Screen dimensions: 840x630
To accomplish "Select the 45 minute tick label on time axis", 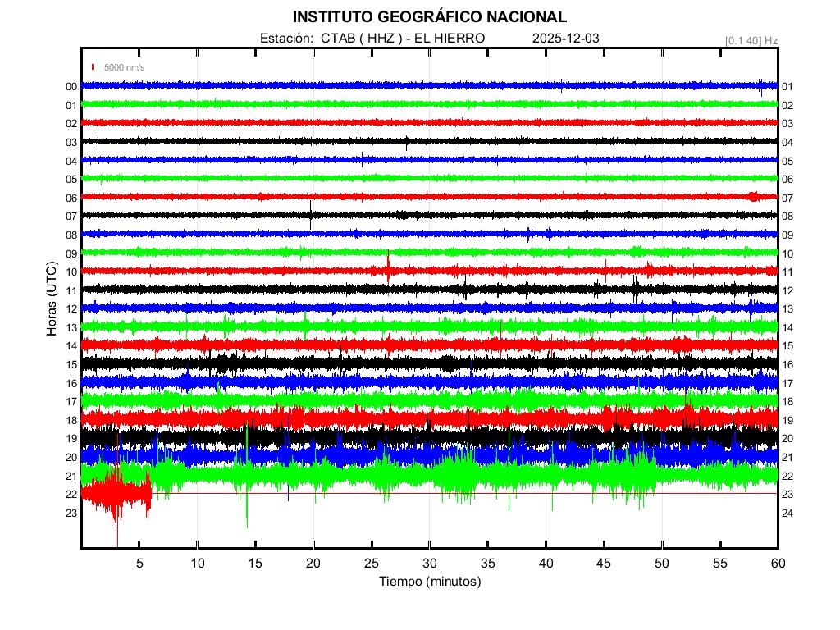I will click(604, 563).
